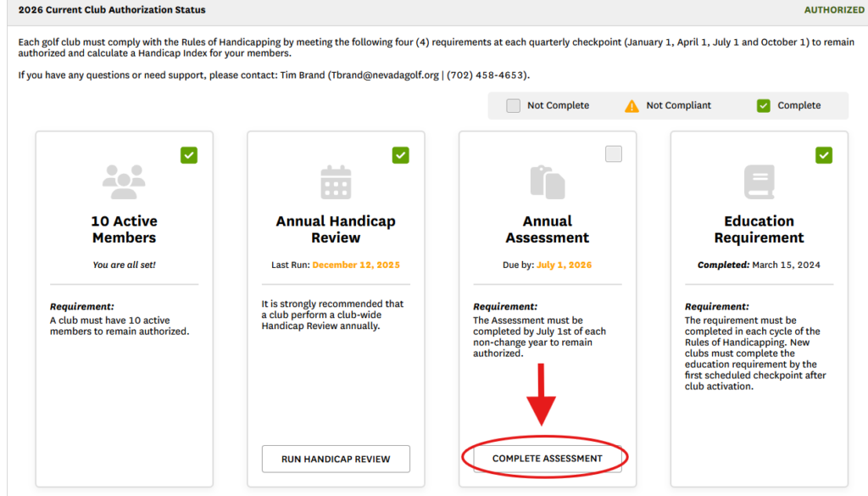868x496 pixels.
Task: Click the Complete Assessment button
Action: 547,459
